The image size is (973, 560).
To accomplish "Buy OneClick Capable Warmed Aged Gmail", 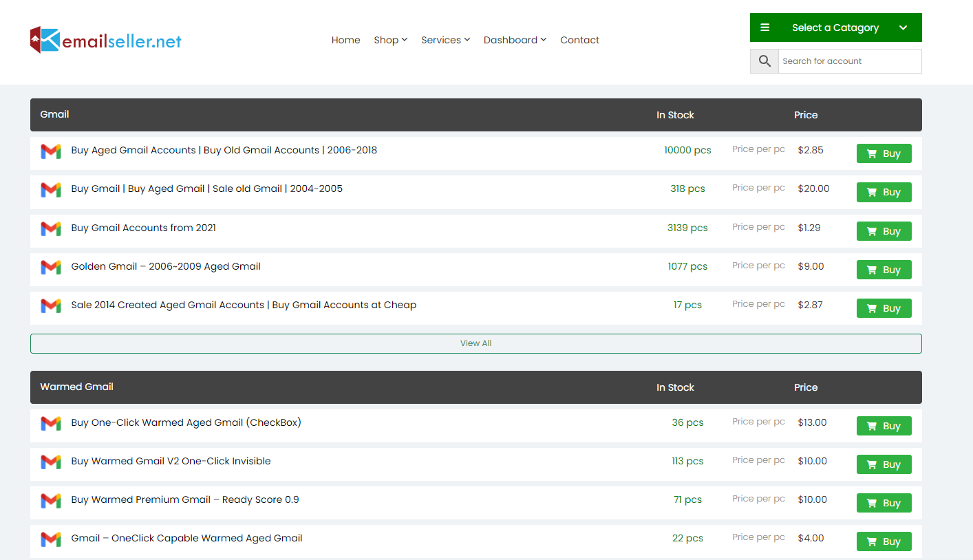I will 884,541.
